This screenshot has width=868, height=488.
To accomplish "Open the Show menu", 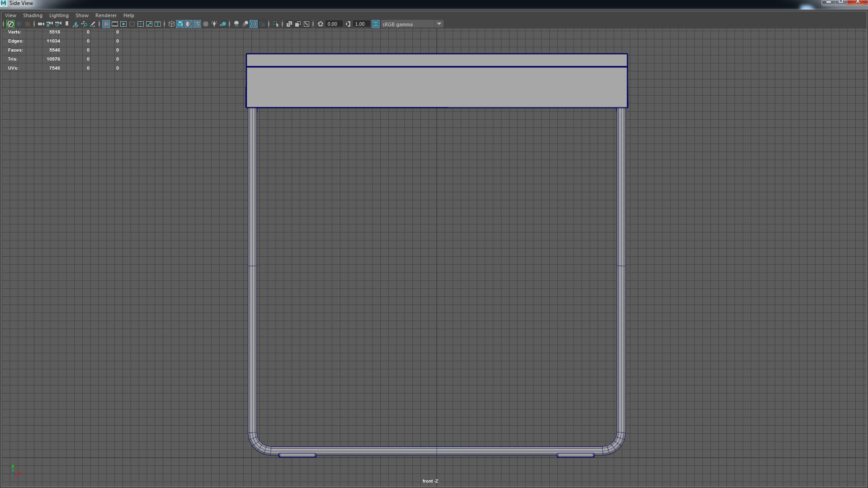I will pyautogui.click(x=82, y=15).
